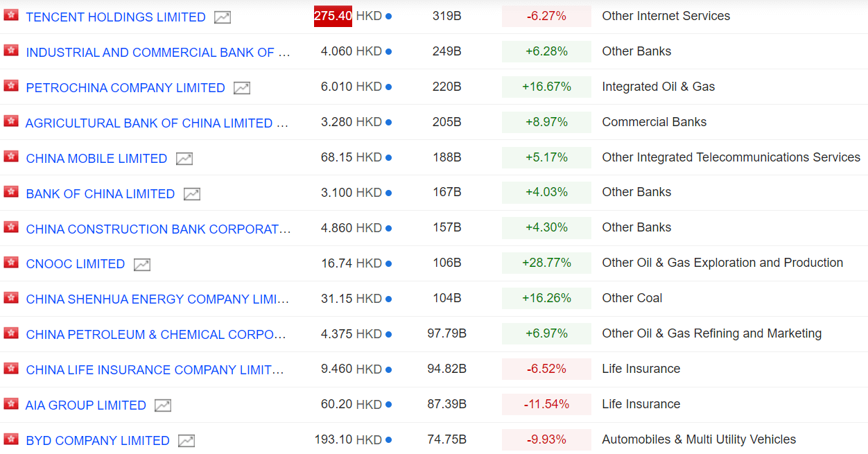Open China Petroleum & Chemical Corporation link
This screenshot has height=454, width=868.
(x=156, y=335)
